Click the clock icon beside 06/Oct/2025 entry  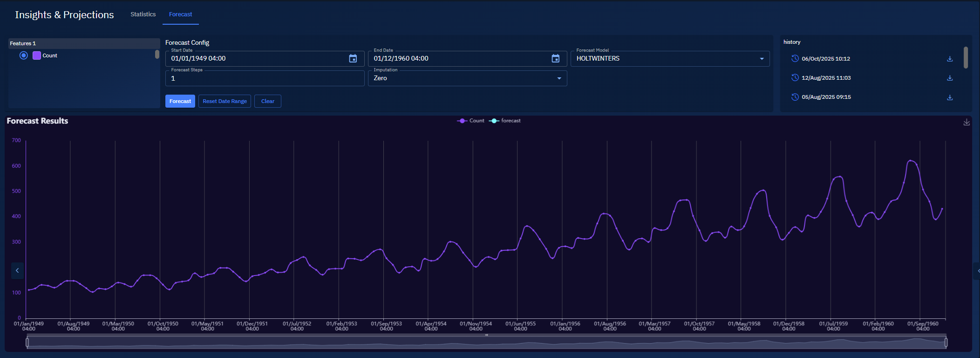[x=795, y=59]
